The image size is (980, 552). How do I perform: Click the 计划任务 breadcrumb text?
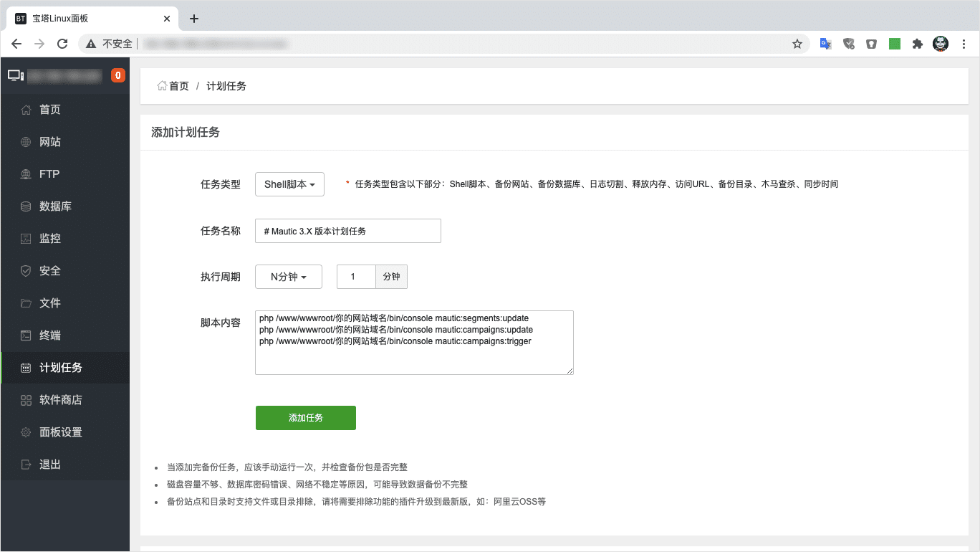point(226,86)
